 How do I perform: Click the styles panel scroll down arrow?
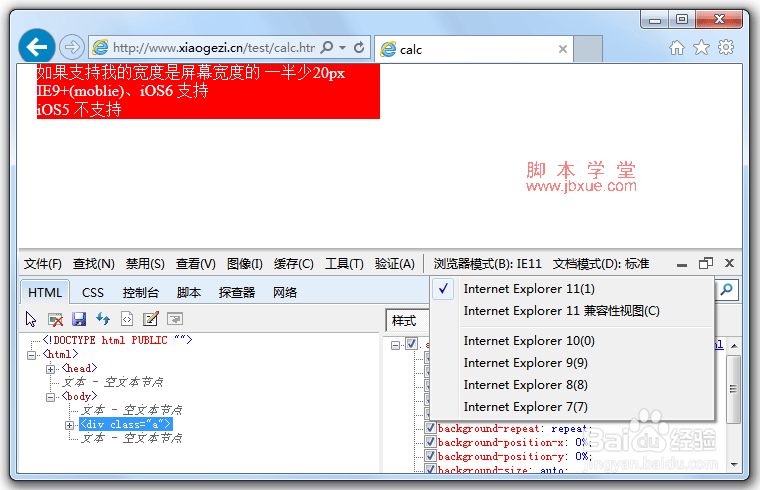point(734,465)
